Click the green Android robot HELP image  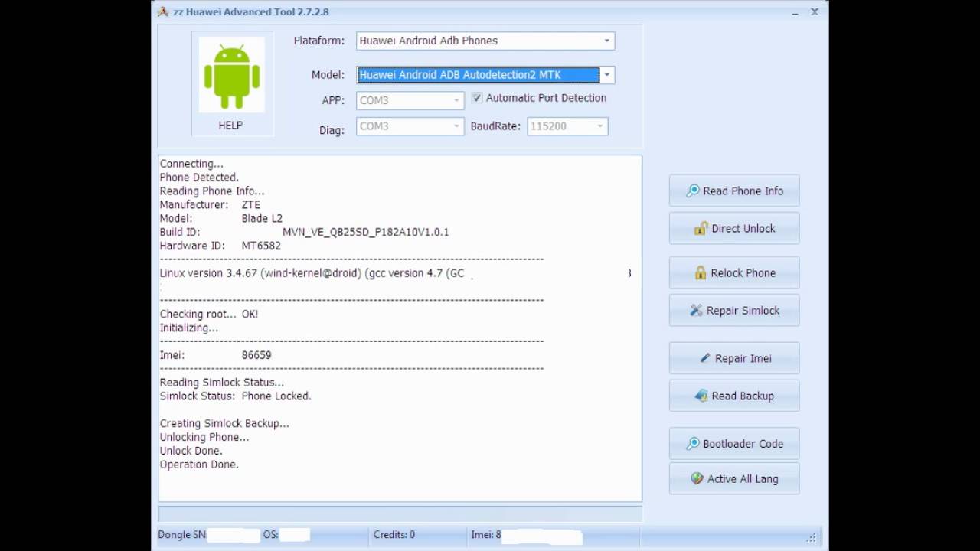[231, 75]
